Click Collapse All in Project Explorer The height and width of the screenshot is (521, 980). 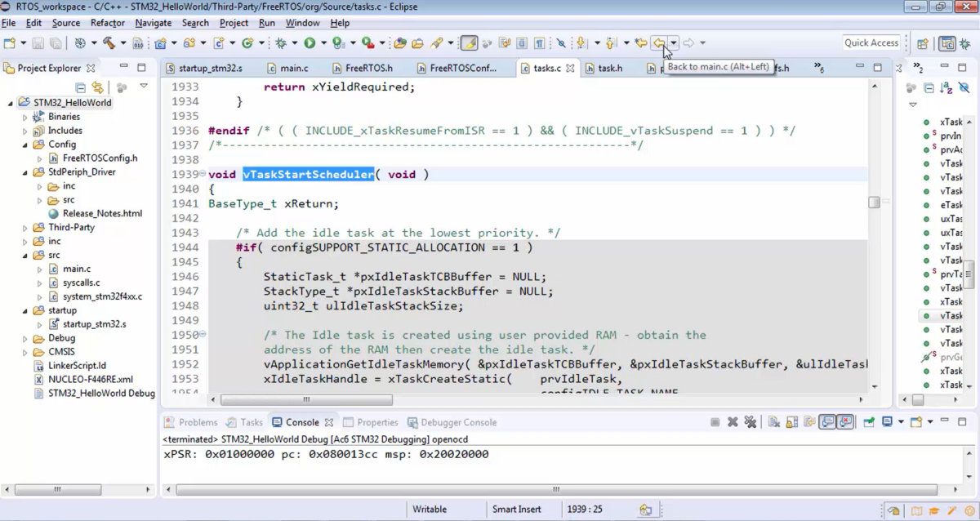pyautogui.click(x=80, y=87)
